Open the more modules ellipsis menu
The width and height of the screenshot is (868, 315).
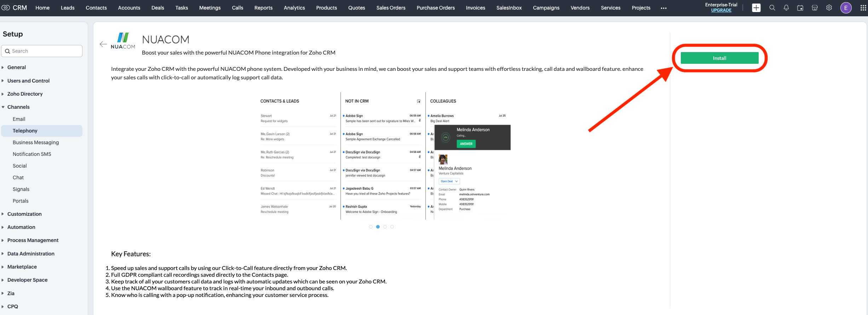[x=663, y=8]
